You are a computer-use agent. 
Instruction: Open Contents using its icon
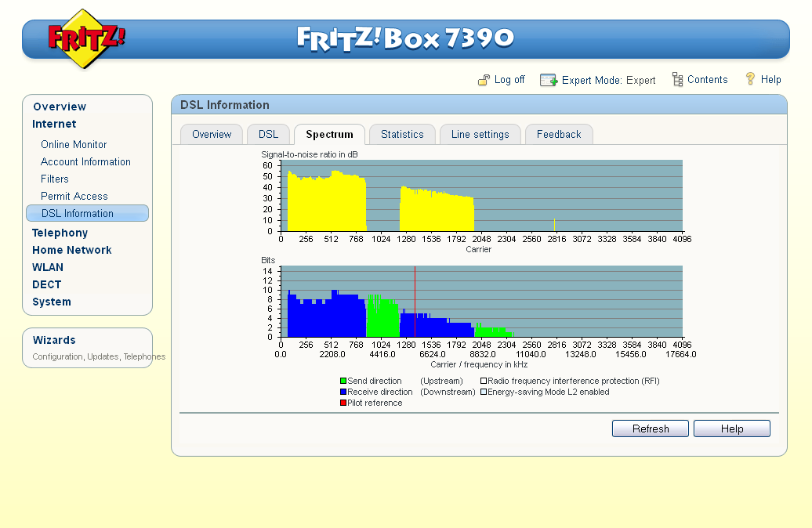pyautogui.click(x=676, y=79)
